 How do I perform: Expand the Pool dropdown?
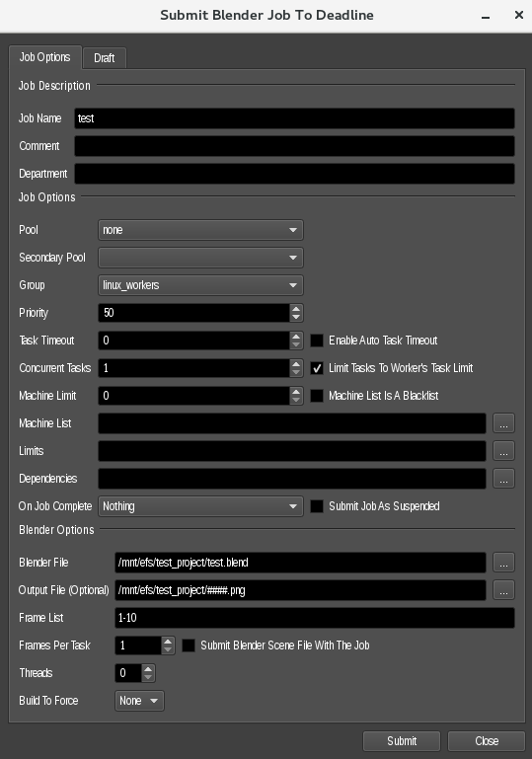coord(201,230)
